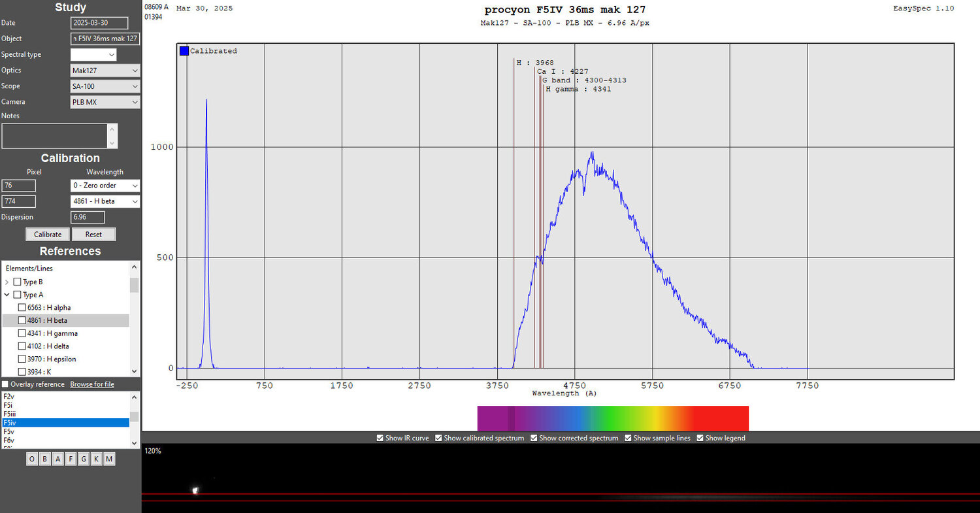Select the B spectral class button
The image size is (980, 513).
[45, 459]
